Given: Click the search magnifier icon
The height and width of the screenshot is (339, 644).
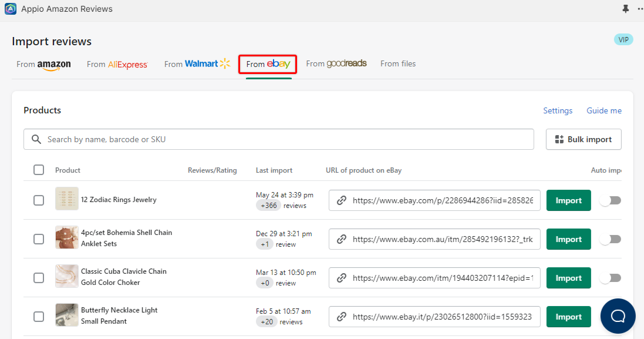Looking at the screenshot, I should point(36,139).
